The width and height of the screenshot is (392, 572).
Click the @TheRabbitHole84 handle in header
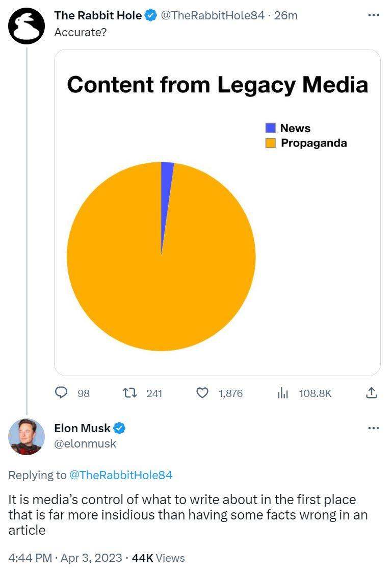pyautogui.click(x=213, y=16)
